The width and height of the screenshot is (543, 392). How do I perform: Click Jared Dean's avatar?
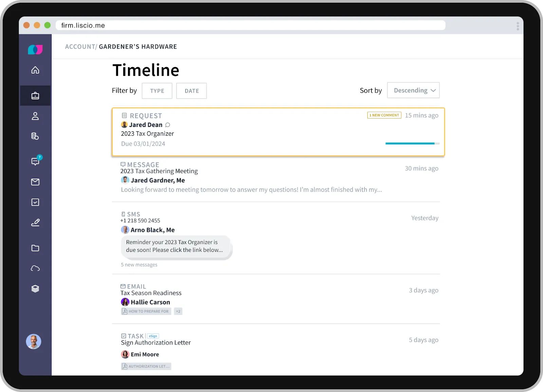[x=124, y=125]
